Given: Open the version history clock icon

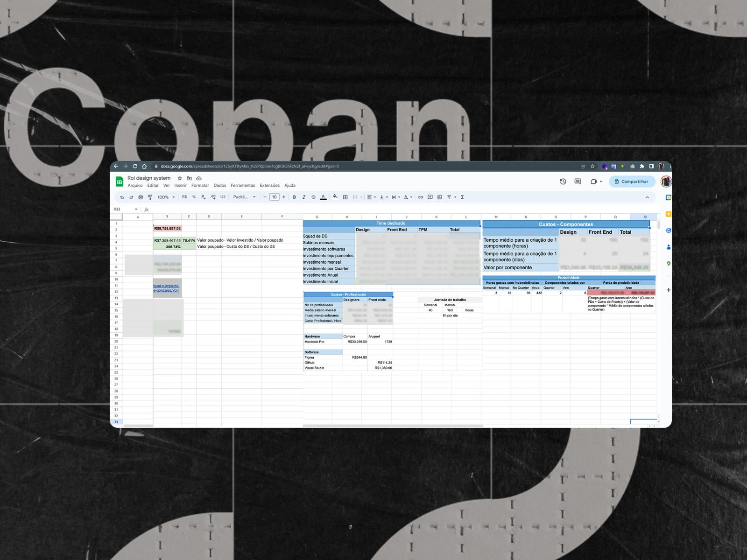Looking at the screenshot, I should coord(563,182).
